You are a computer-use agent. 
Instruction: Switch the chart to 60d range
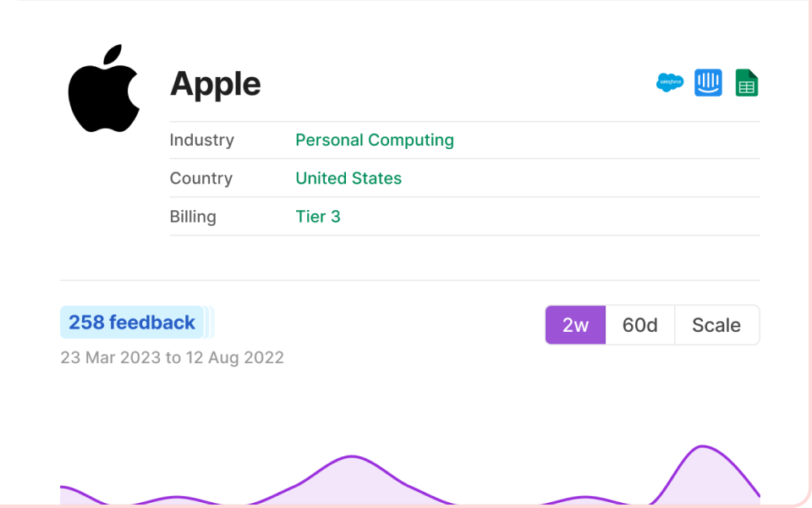tap(639, 325)
